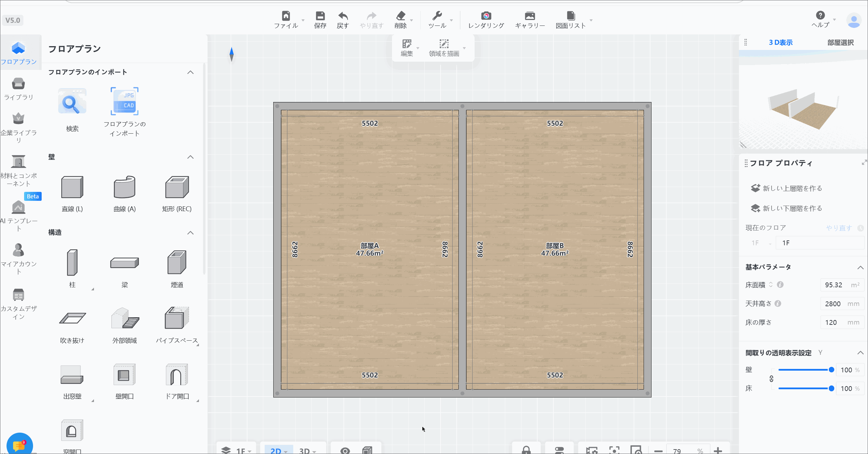
Task: Open レンダリング (Rendering) camera icon
Action: (486, 16)
